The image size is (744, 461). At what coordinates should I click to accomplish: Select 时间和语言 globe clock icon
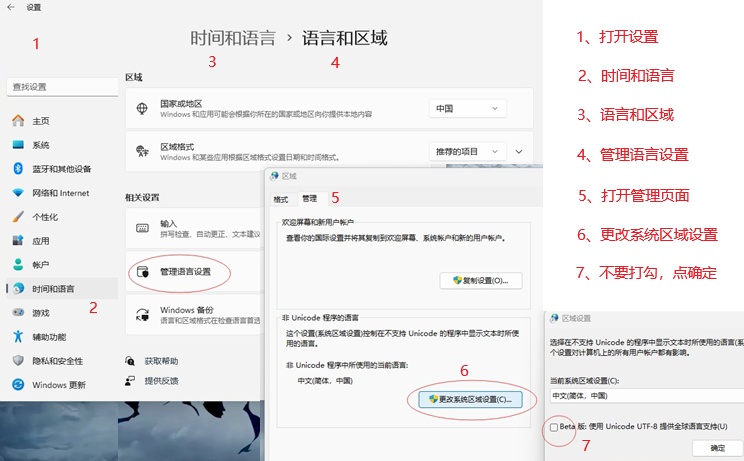[x=18, y=288]
